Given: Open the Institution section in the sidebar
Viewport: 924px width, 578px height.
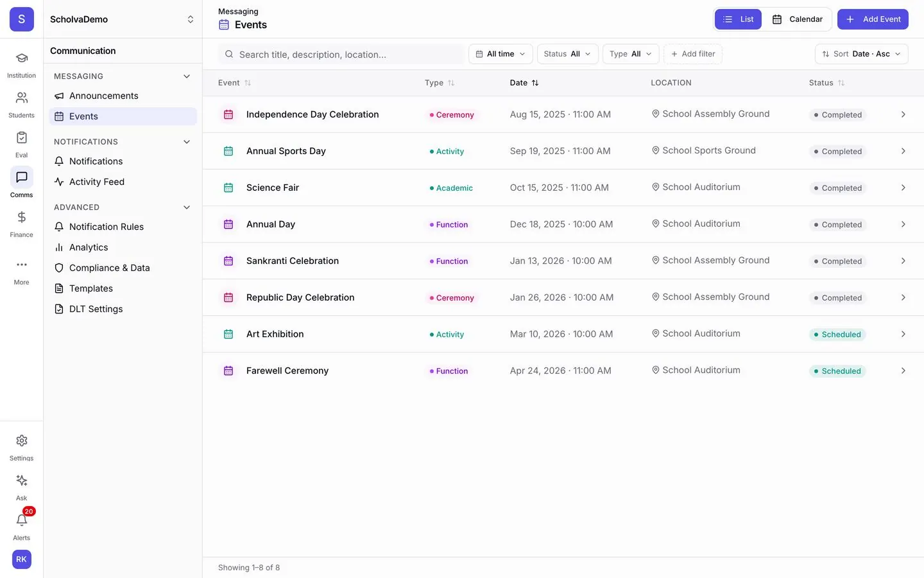Looking at the screenshot, I should 21,65.
